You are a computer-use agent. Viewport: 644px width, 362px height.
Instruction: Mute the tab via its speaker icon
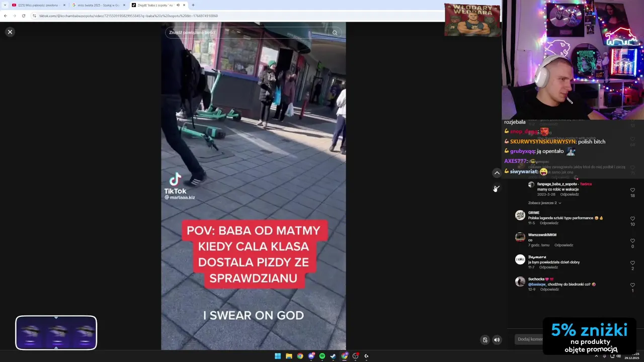[x=178, y=5]
